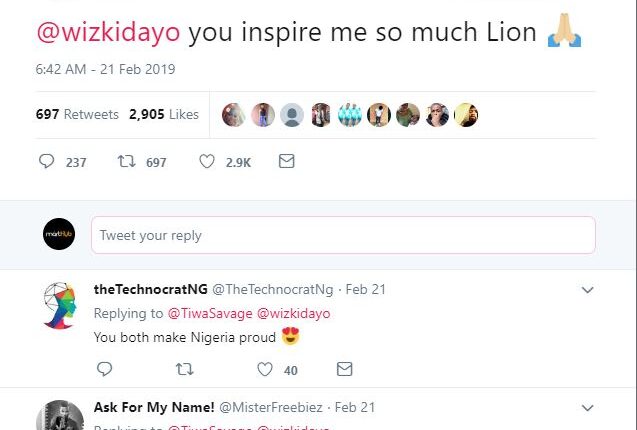The width and height of the screenshot is (637, 430).
Task: View the 2,905 Likes list
Action: pos(164,114)
